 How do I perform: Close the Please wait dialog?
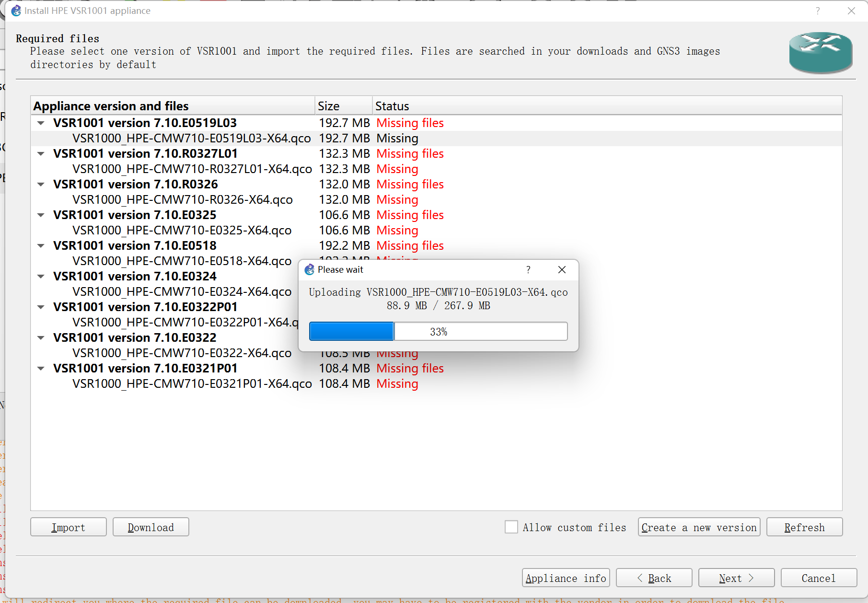[x=562, y=270]
